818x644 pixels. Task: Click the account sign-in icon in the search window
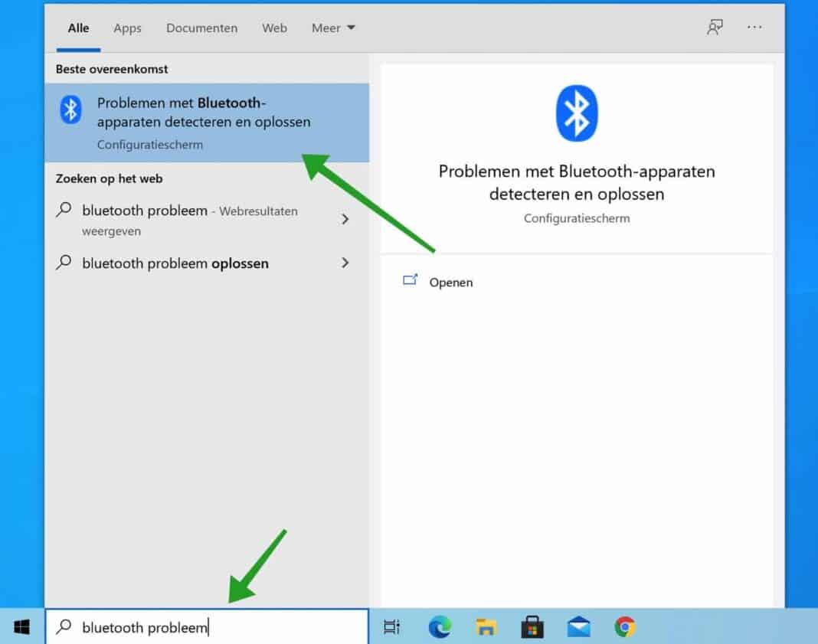click(714, 27)
